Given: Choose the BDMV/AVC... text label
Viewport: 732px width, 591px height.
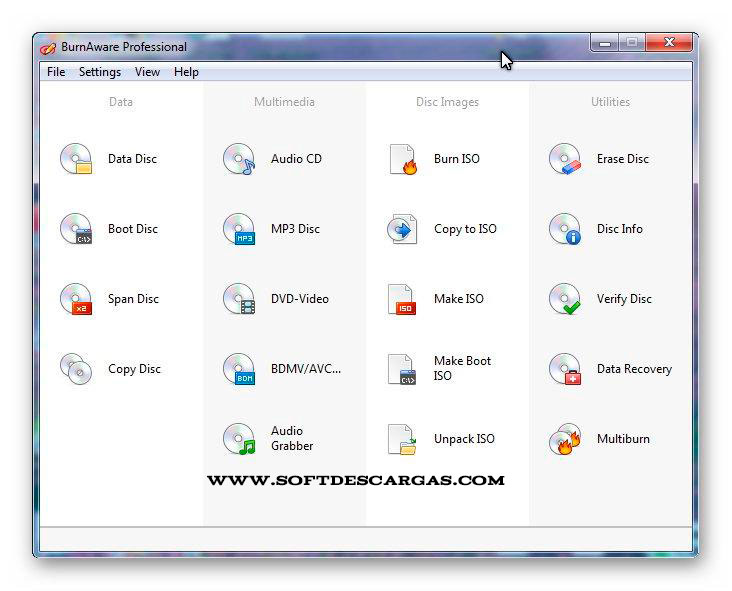Looking at the screenshot, I should tap(306, 369).
